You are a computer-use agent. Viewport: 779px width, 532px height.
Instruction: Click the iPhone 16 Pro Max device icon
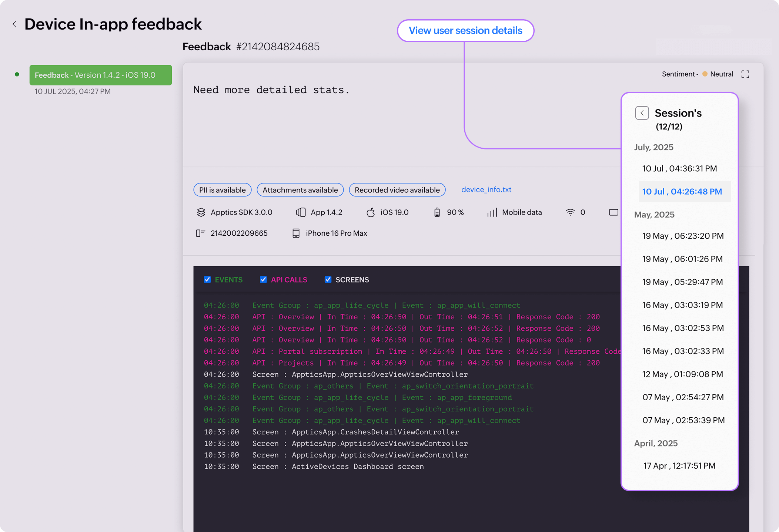pyautogui.click(x=296, y=233)
